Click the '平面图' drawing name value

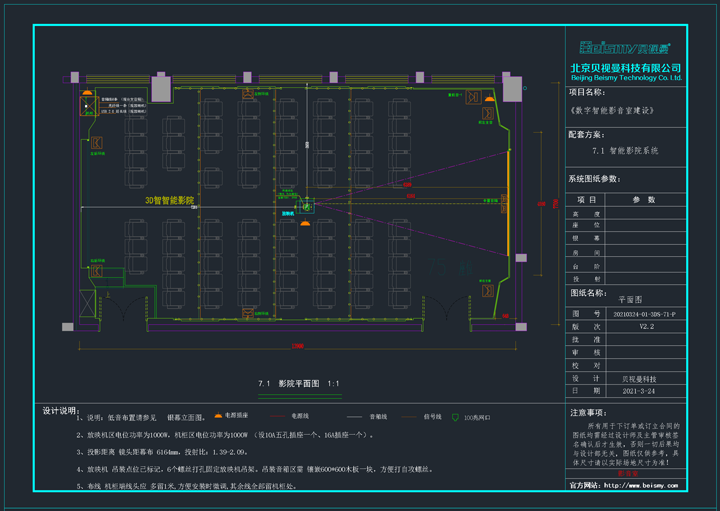(630, 300)
